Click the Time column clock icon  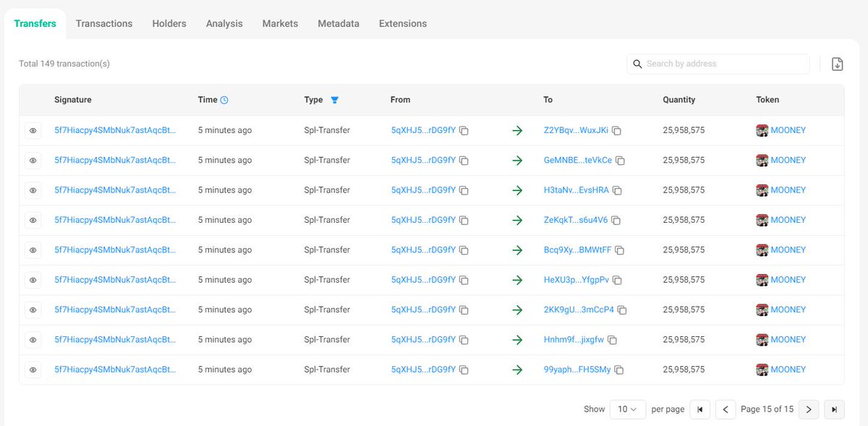(x=224, y=100)
